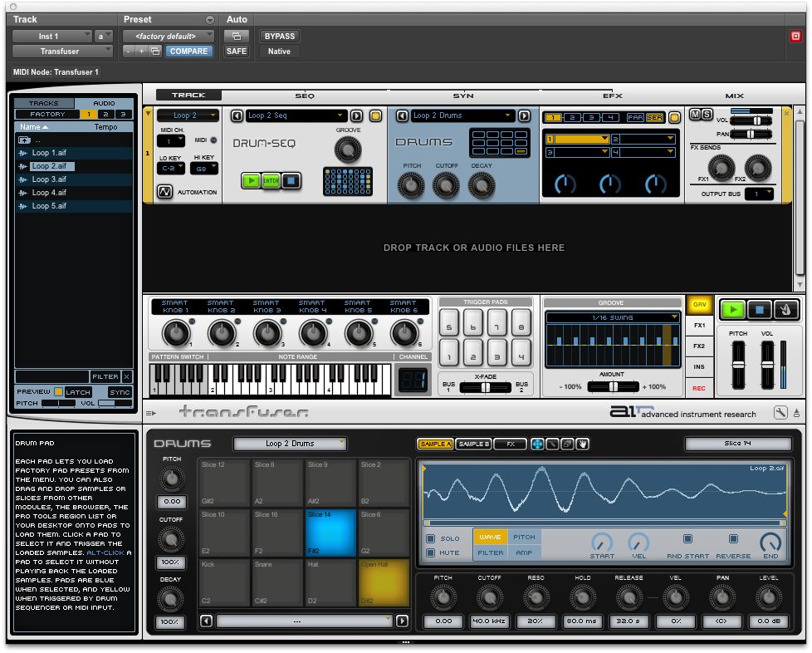Open the PITCH sample parameter tab
The image size is (812, 653).
[x=524, y=537]
